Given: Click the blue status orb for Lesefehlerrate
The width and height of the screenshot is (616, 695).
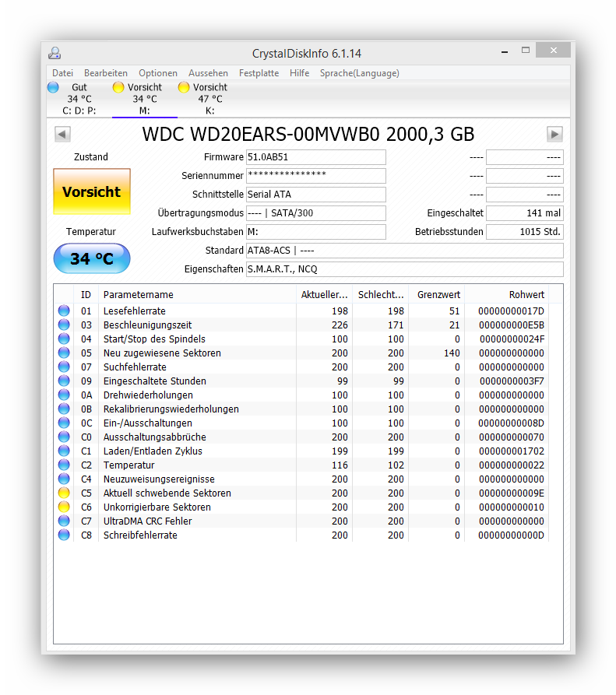Looking at the screenshot, I should point(64,311).
